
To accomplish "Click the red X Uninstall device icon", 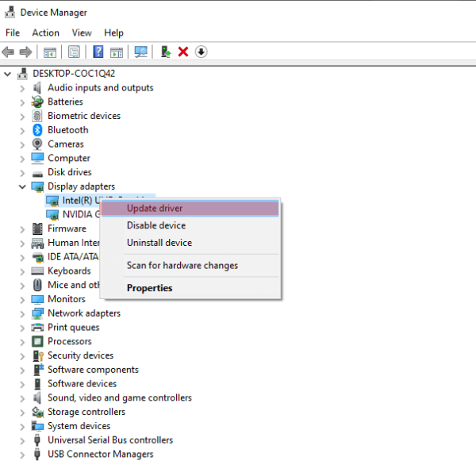I will click(183, 52).
